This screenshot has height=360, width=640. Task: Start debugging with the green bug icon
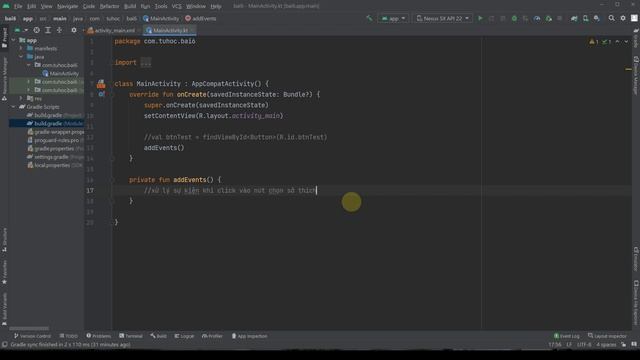(514, 18)
